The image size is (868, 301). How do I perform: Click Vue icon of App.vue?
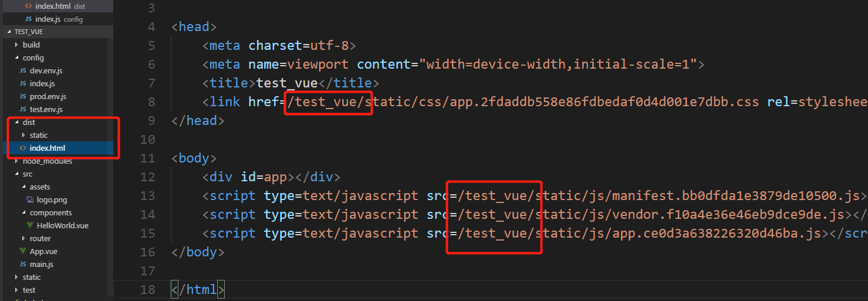(x=23, y=251)
